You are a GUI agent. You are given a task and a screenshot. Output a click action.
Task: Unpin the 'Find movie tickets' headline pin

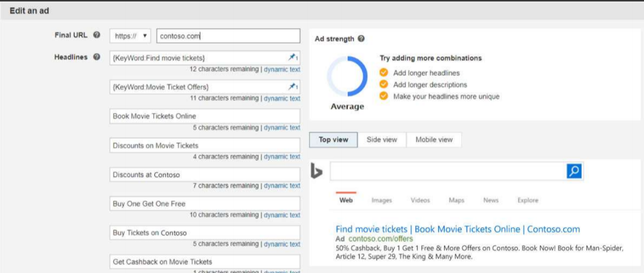293,57
